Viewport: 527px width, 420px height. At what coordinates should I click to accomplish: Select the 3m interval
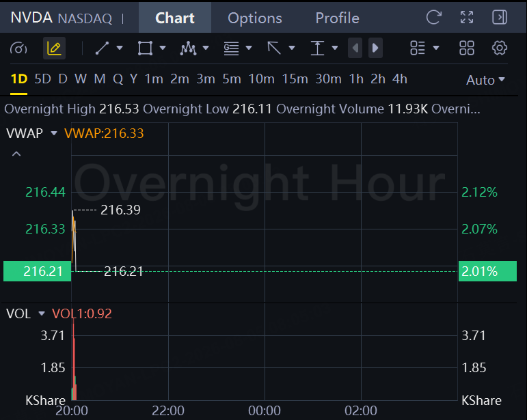206,79
